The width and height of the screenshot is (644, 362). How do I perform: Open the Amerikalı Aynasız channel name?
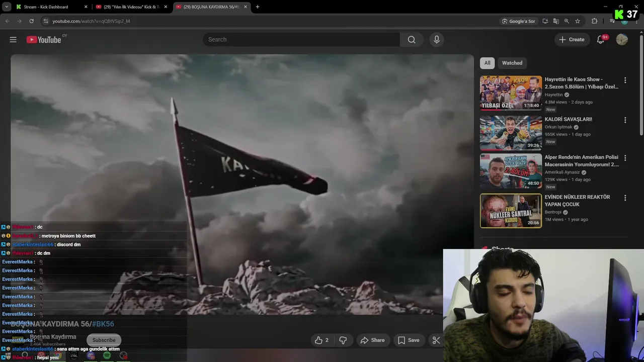562,172
